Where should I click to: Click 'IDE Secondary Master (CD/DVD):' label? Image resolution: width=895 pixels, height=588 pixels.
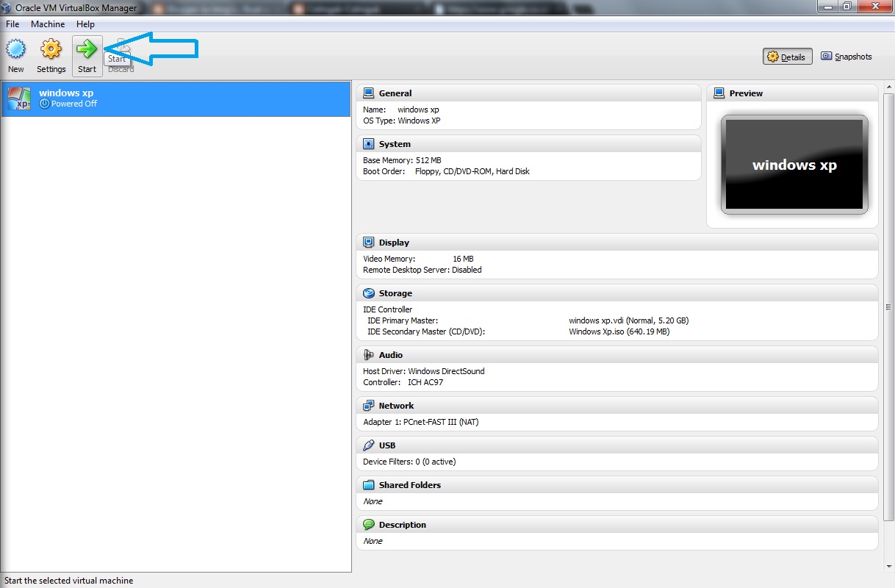point(426,331)
